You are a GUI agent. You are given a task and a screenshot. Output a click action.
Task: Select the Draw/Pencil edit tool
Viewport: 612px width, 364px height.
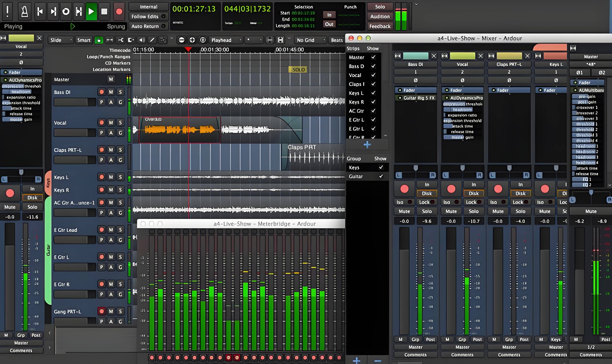152,40
